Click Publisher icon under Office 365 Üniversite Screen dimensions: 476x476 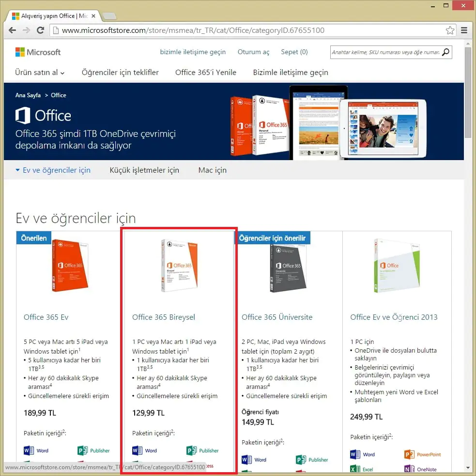(x=301, y=460)
